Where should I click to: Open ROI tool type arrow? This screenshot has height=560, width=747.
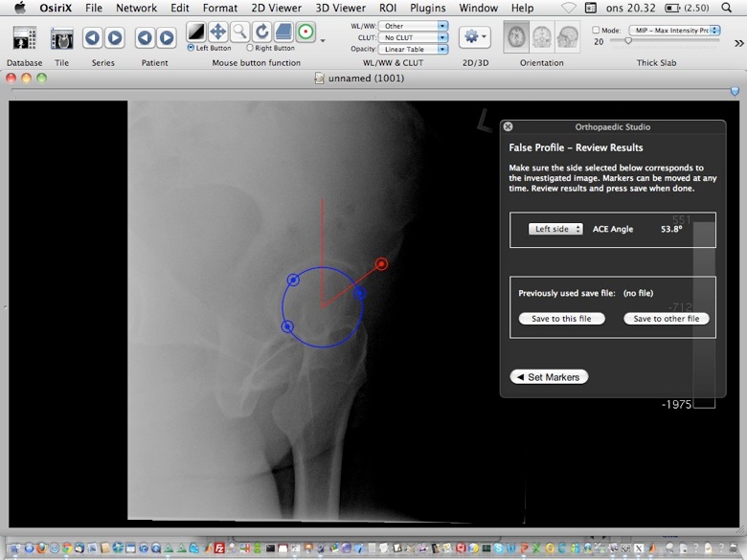point(323,41)
